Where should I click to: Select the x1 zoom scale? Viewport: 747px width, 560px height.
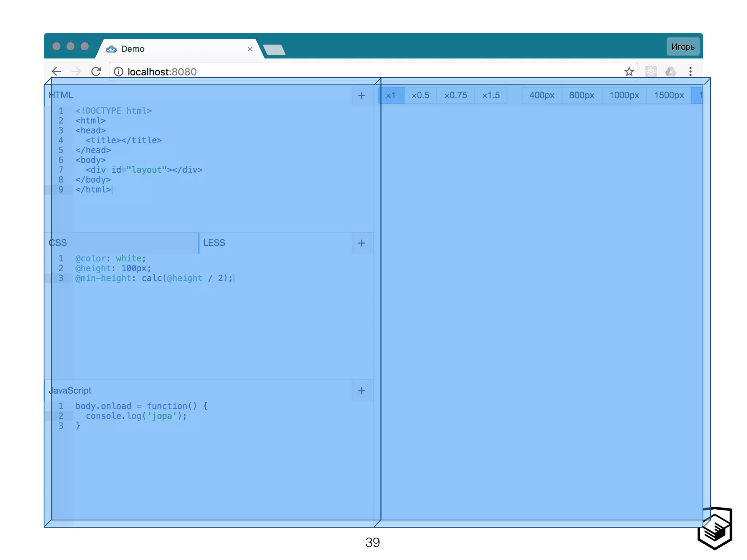point(391,96)
